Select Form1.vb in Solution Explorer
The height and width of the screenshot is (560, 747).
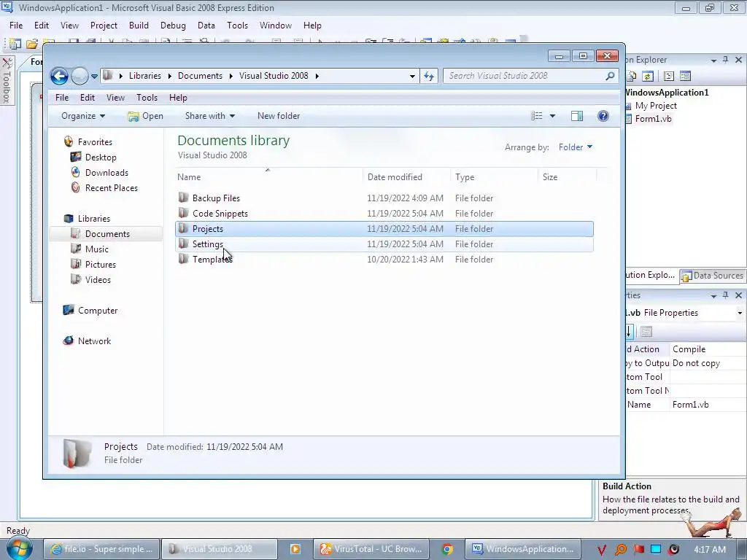click(x=653, y=119)
